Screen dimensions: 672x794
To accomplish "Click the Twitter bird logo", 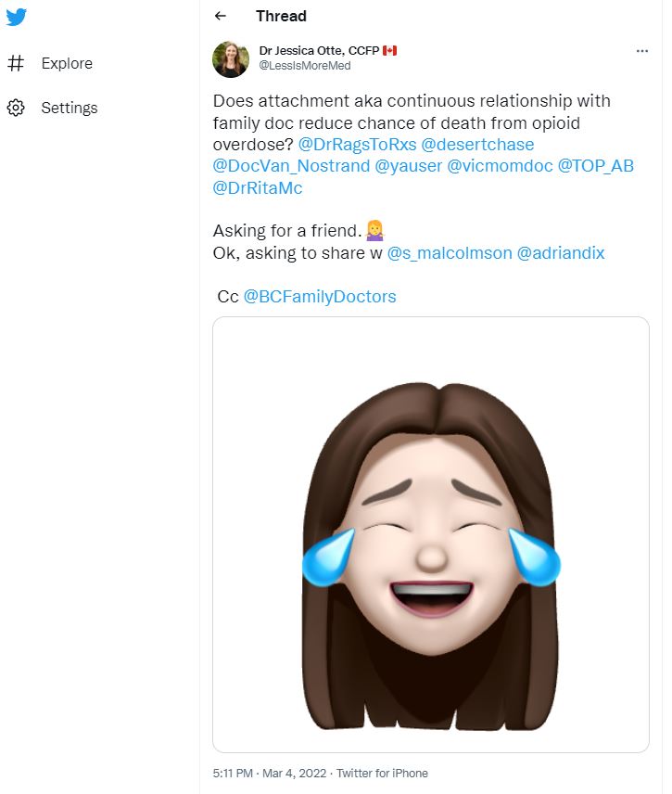I will click(16, 17).
